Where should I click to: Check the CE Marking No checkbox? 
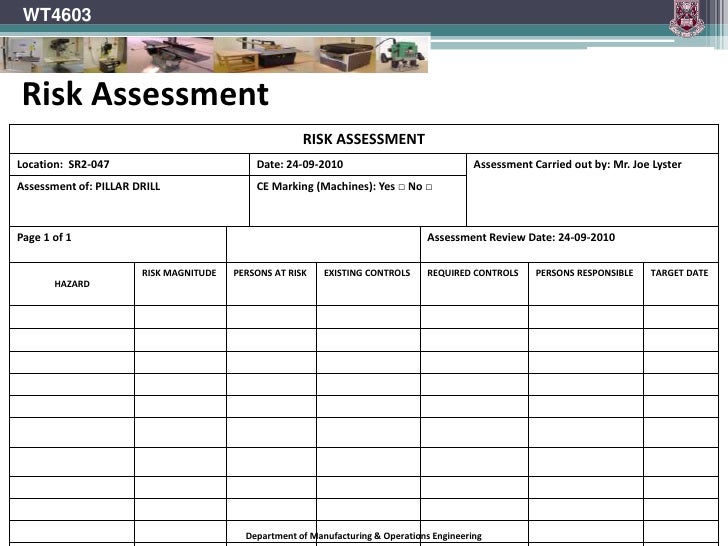429,187
